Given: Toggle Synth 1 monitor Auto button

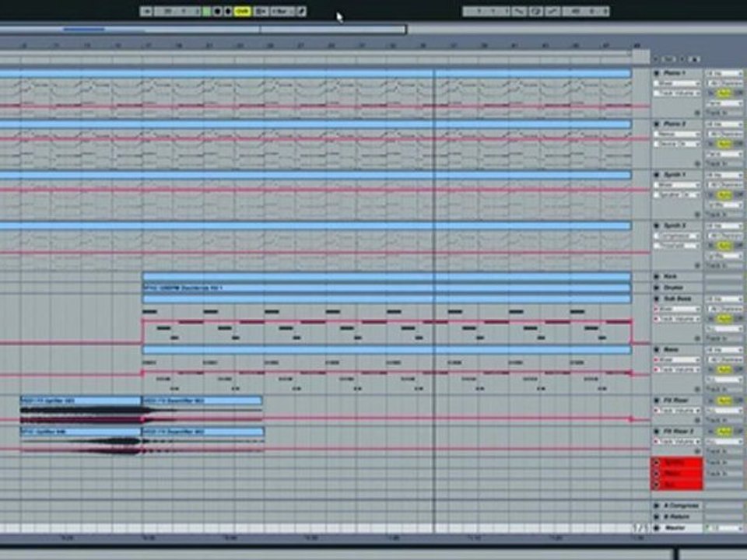Looking at the screenshot, I should point(724,195).
